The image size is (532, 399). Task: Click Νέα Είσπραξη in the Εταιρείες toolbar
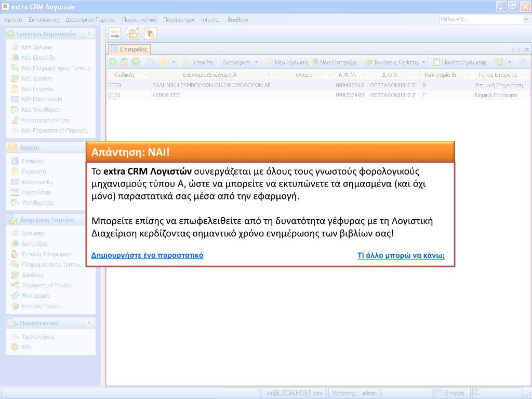pyautogui.click(x=334, y=62)
